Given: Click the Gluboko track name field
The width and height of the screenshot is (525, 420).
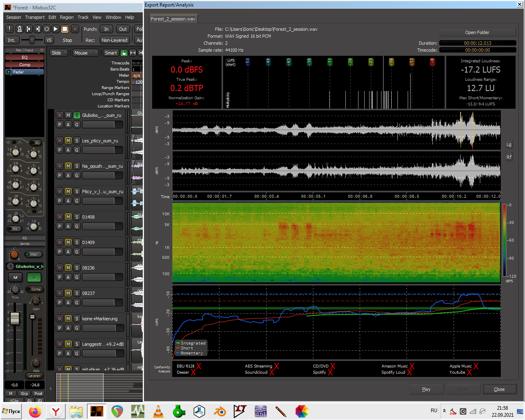Looking at the screenshot, I should tap(102, 115).
